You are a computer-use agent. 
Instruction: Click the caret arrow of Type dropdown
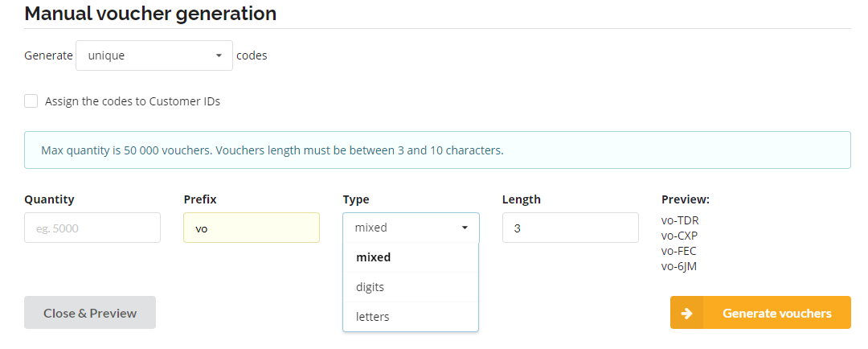pyautogui.click(x=465, y=228)
